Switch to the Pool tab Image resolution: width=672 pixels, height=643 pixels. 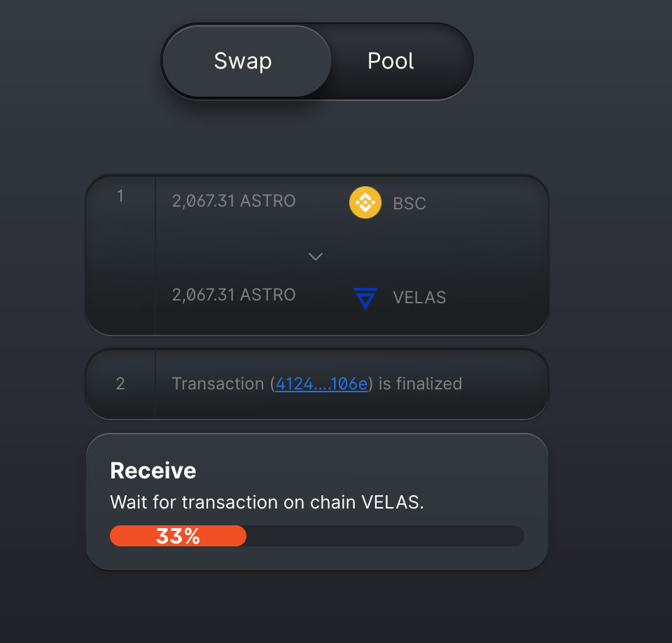tap(391, 61)
